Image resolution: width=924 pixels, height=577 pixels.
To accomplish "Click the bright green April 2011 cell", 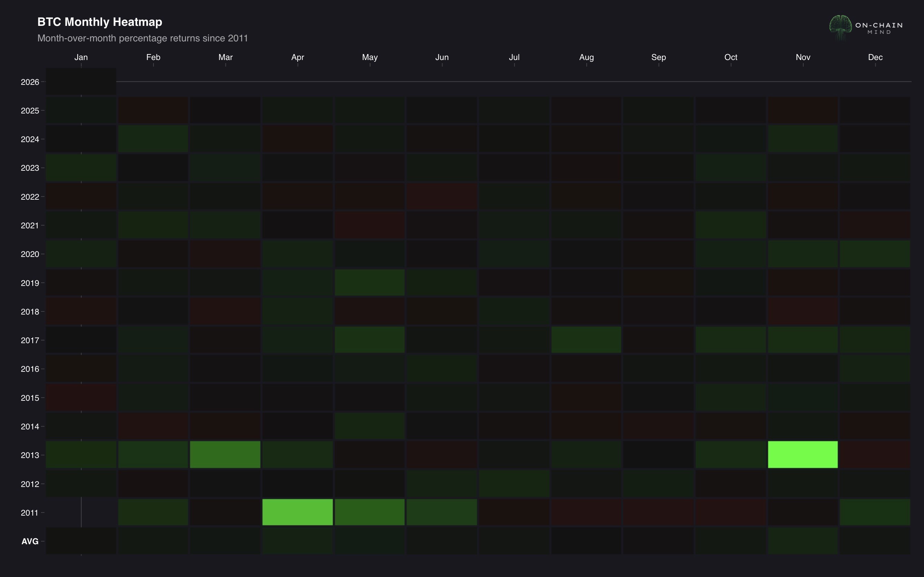I will [x=297, y=512].
